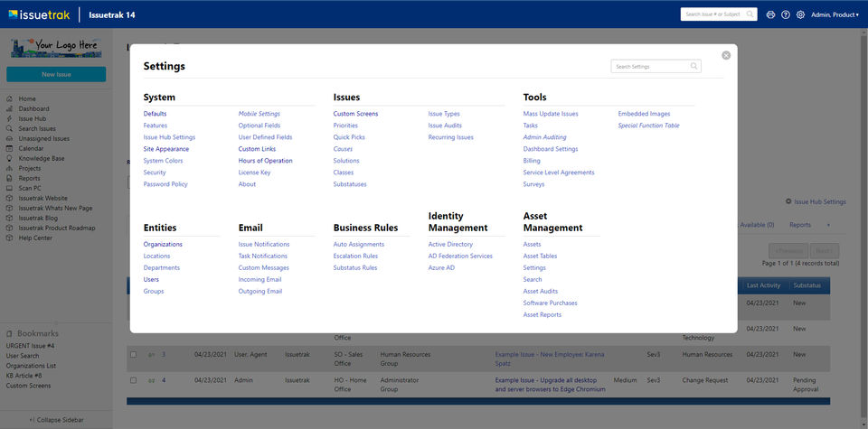
Task: Open Asset Tables link
Action: point(541,256)
